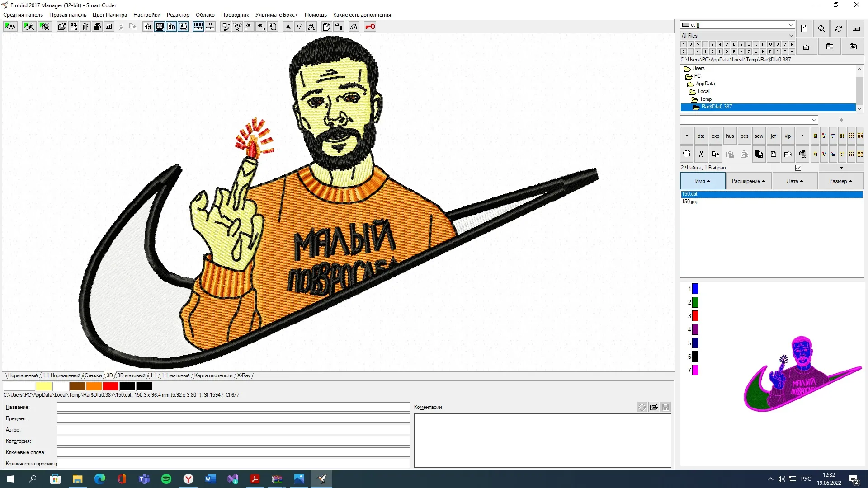
Task: Click the AA font size icon
Action: [x=354, y=27]
